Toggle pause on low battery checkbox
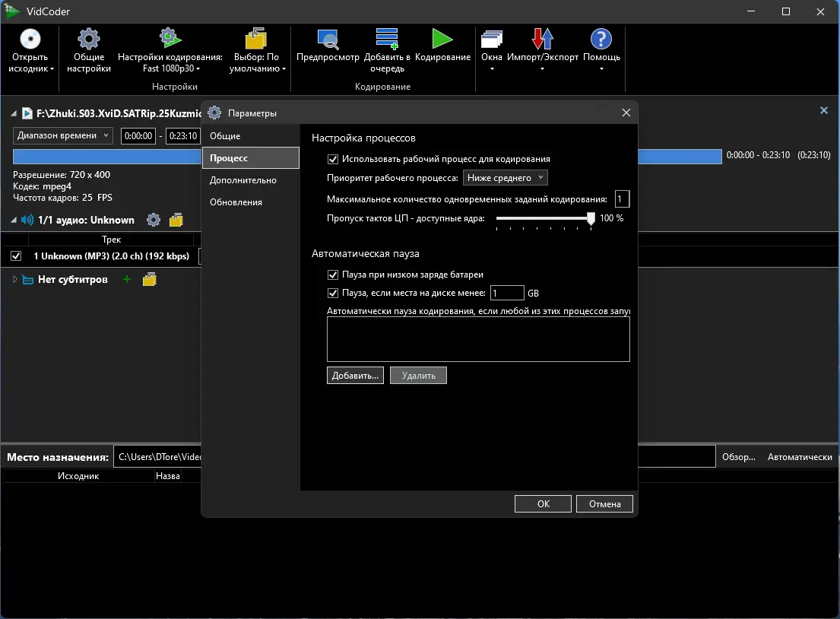The height and width of the screenshot is (619, 840). point(333,275)
